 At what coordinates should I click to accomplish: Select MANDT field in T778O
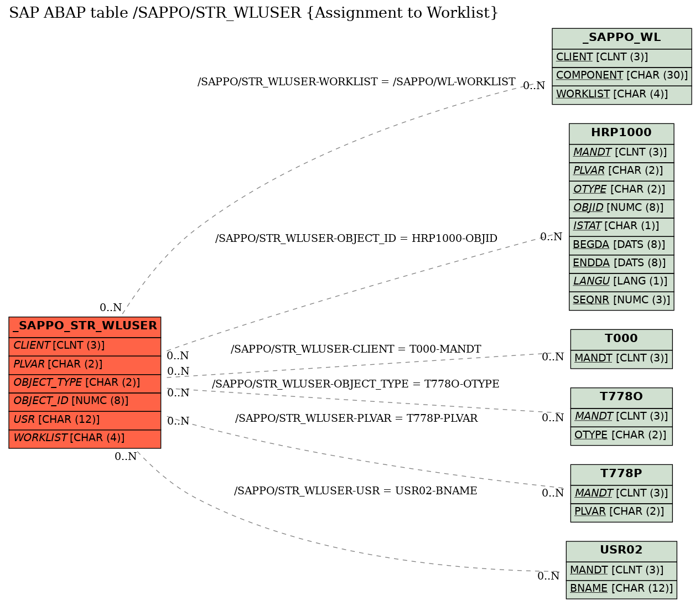tap(621, 417)
